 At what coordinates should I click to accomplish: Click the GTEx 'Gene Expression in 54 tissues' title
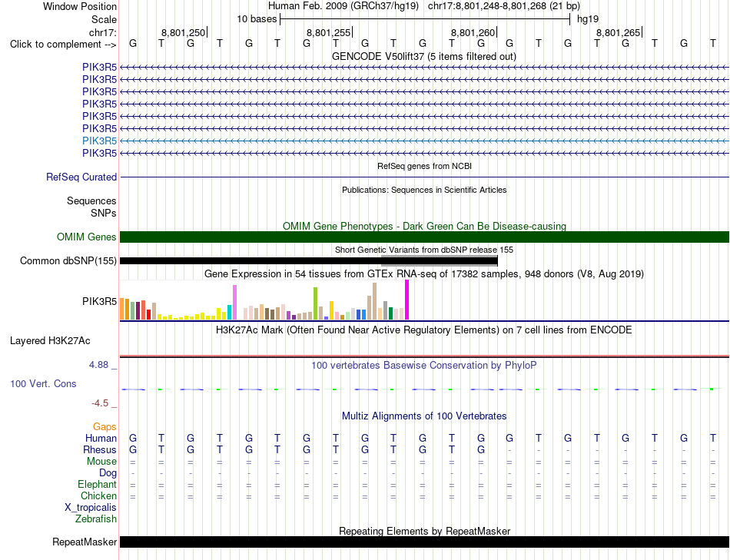pos(424,273)
